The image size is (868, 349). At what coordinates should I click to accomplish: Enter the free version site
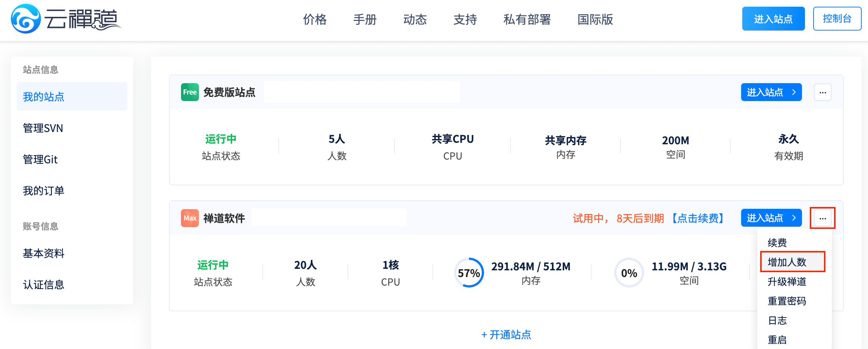771,92
